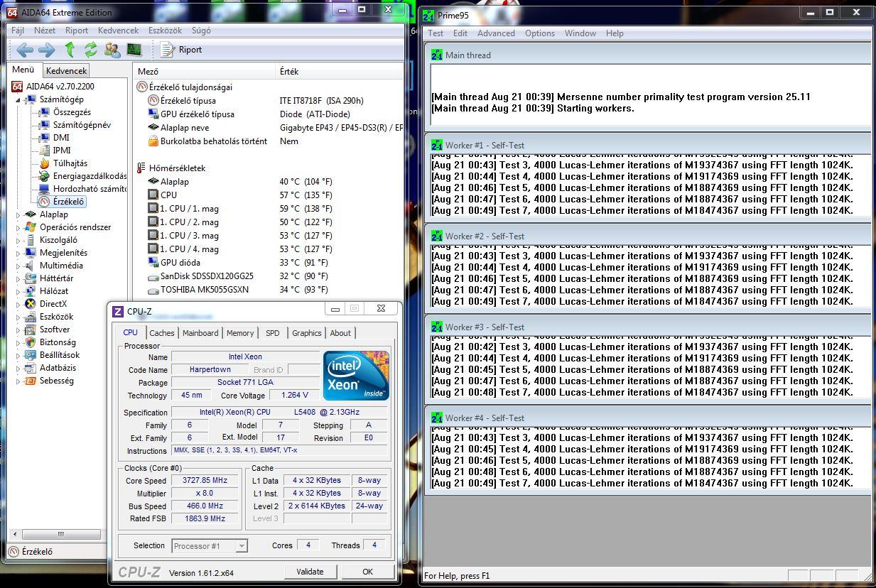
Task: Click the green up arrow toolbar icon
Action: pyautogui.click(x=70, y=50)
